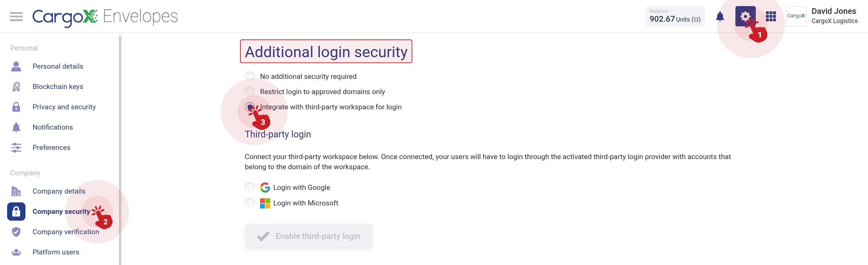Choose Login with Google

(x=250, y=187)
